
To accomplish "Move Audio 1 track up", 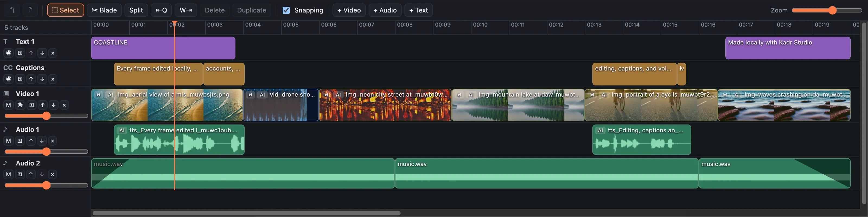I will (x=31, y=141).
